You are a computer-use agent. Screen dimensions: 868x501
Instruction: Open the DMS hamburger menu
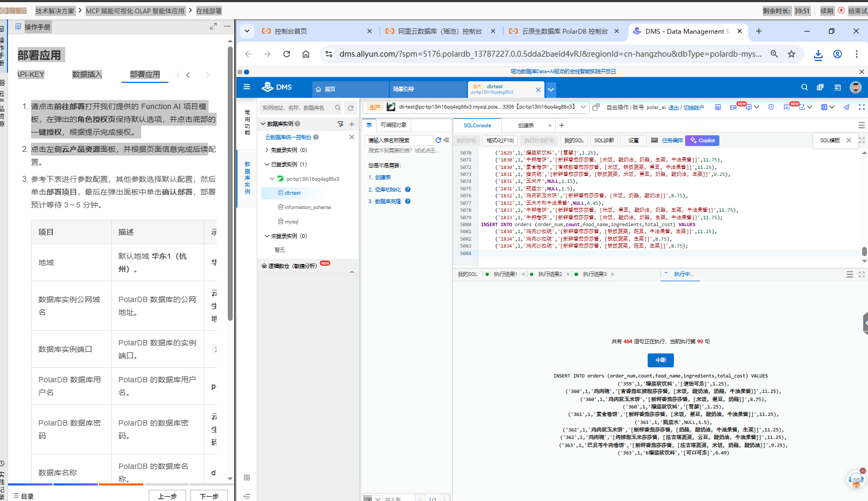(247, 87)
